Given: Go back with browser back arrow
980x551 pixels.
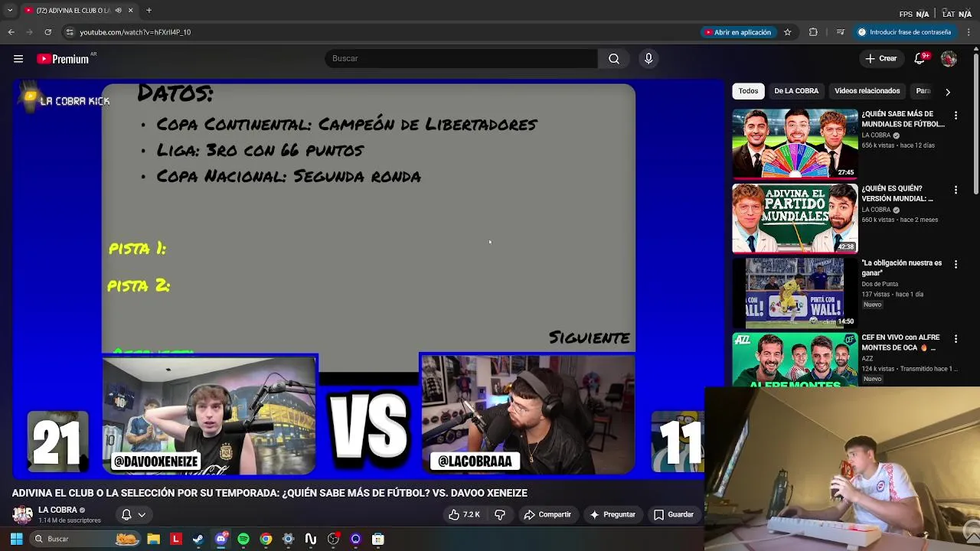Looking at the screenshot, I should coord(11,32).
